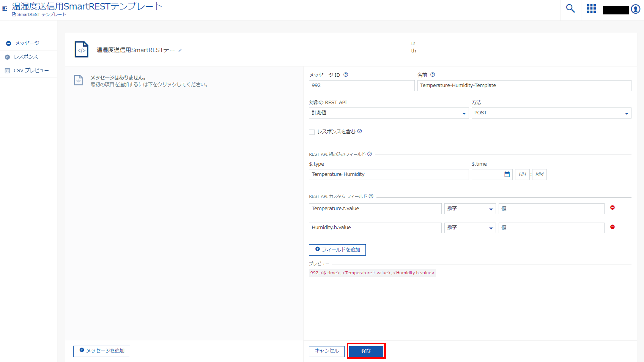This screenshot has height=362, width=644.
Task: Open the CSV プレビュー tab
Action: (31, 71)
